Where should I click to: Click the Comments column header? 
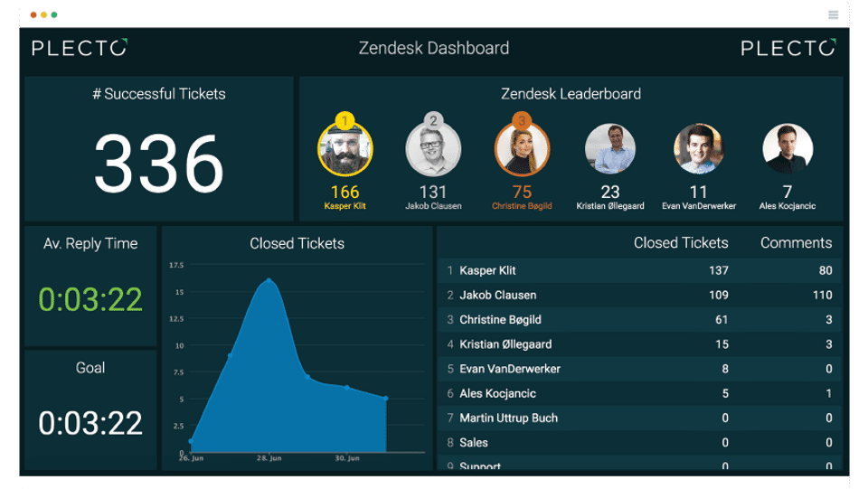pyautogui.click(x=796, y=243)
